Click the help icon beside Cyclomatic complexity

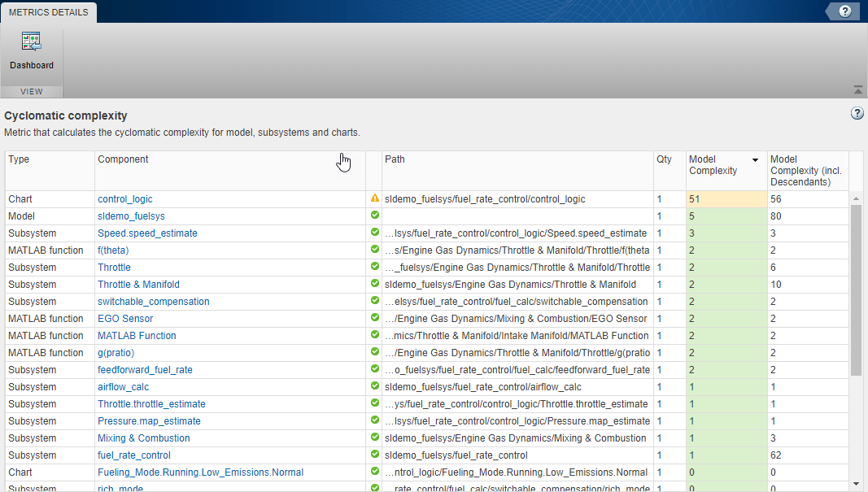857,114
